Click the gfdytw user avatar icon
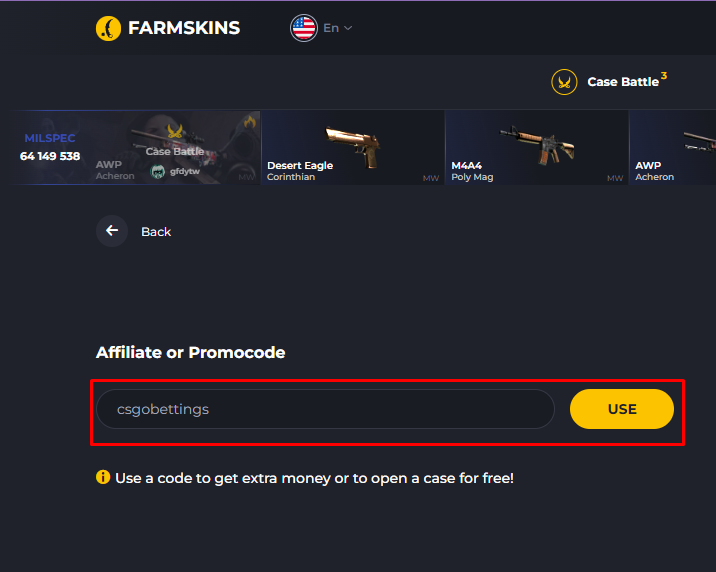 157,171
